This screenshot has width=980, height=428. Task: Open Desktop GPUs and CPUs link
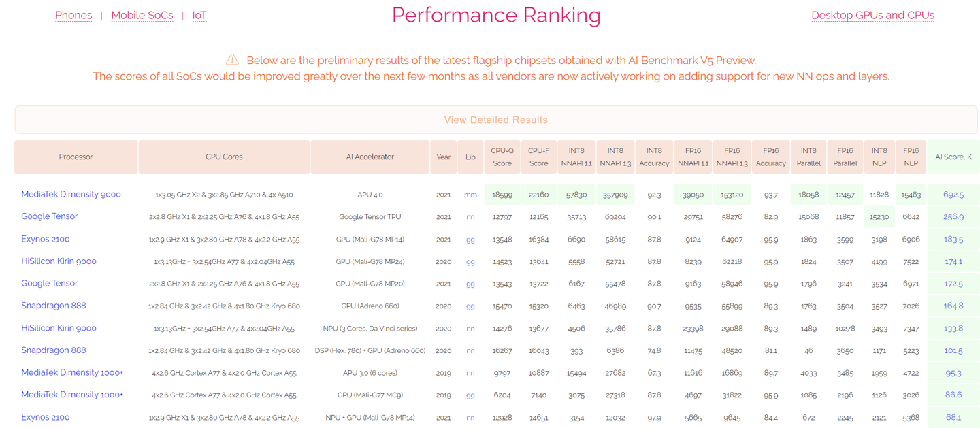pyautogui.click(x=872, y=15)
